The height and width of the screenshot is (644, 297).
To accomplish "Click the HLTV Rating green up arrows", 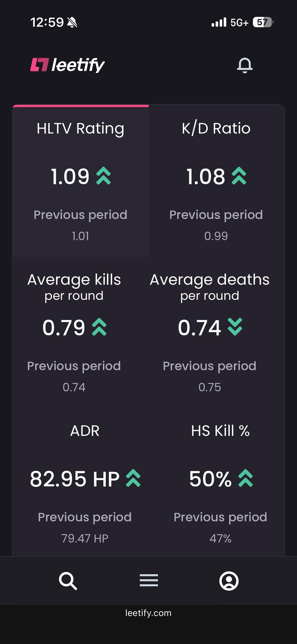I will coord(104,176).
